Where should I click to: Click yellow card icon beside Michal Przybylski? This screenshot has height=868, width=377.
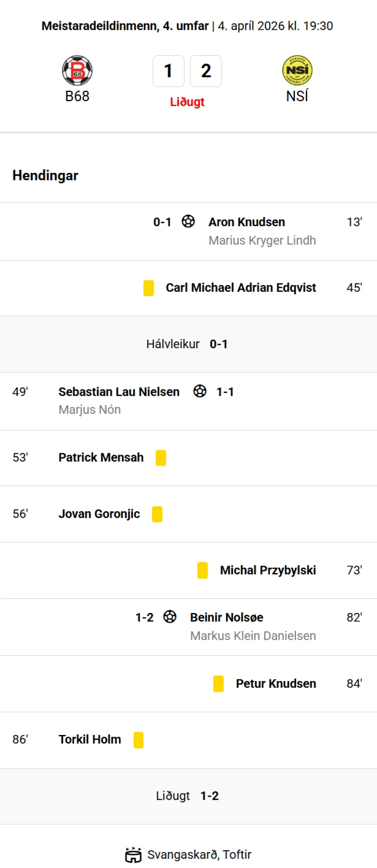click(202, 570)
